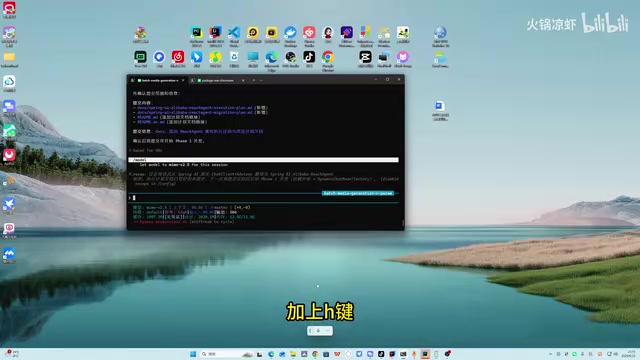Open the green terminal-style icon on desktop
Image resolution: width=640 pixels, height=360 pixels.
point(140,59)
